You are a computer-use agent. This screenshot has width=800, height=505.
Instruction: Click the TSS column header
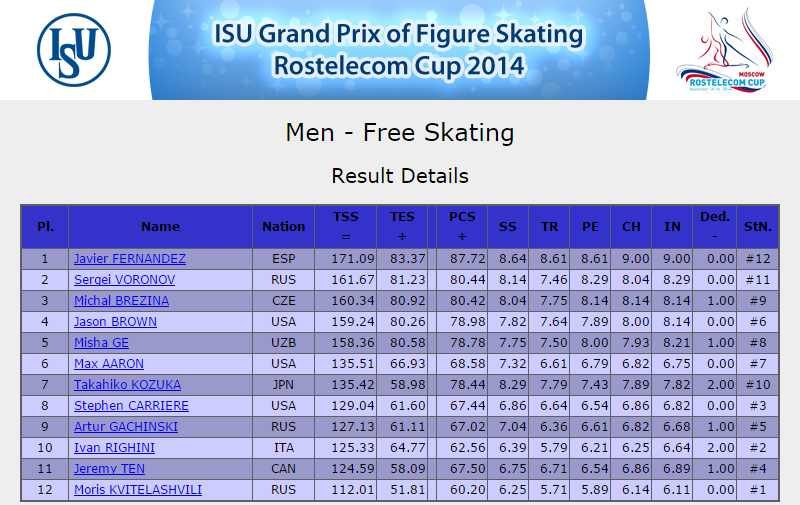[345, 226]
